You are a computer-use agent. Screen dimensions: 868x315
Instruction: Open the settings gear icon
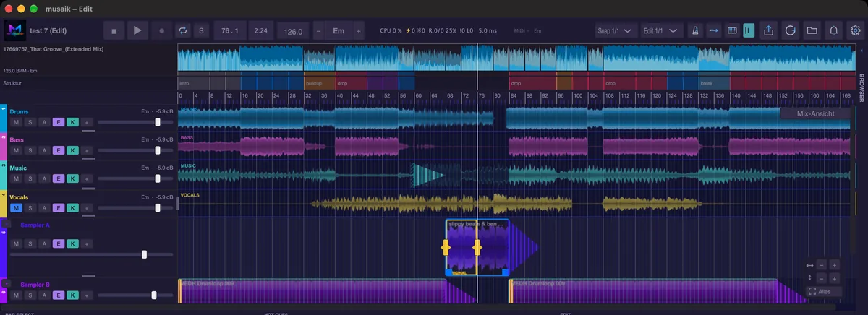pyautogui.click(x=856, y=31)
